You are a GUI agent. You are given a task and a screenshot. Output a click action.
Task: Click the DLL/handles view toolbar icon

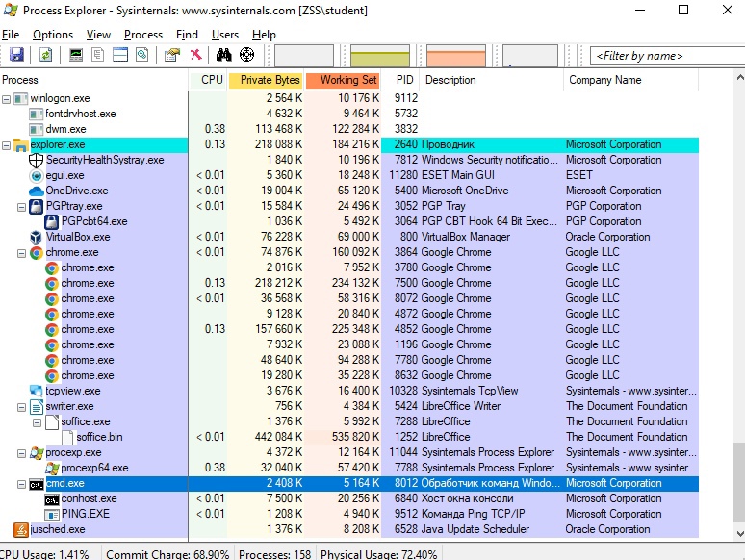(142, 55)
